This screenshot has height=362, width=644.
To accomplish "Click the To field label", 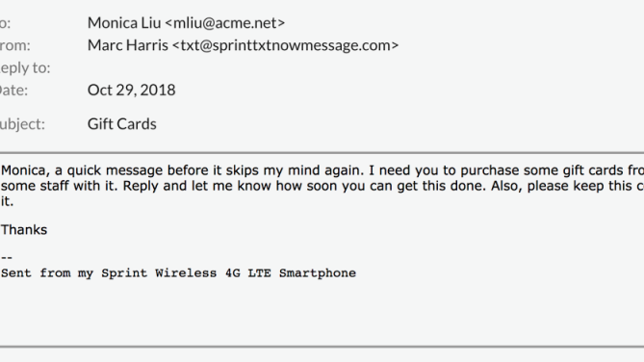I will coord(5,23).
